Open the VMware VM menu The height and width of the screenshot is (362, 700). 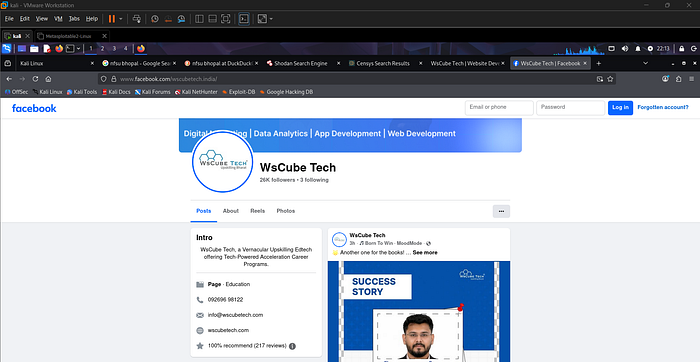(x=58, y=19)
